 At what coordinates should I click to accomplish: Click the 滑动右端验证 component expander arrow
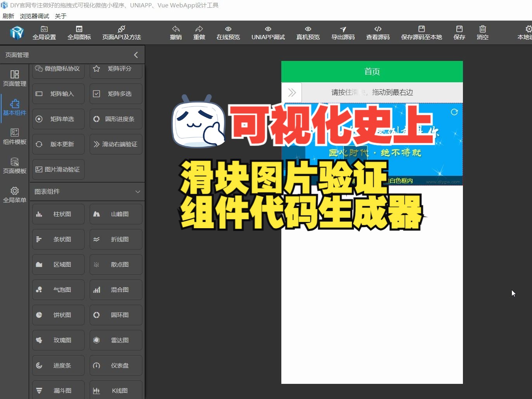pyautogui.click(x=96, y=144)
